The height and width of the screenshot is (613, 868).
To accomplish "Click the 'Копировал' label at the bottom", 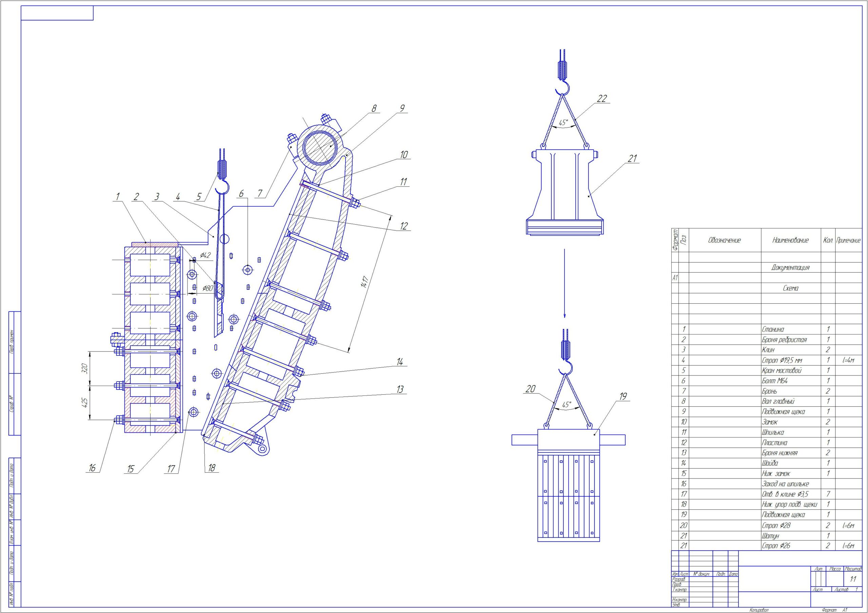I will click(759, 610).
